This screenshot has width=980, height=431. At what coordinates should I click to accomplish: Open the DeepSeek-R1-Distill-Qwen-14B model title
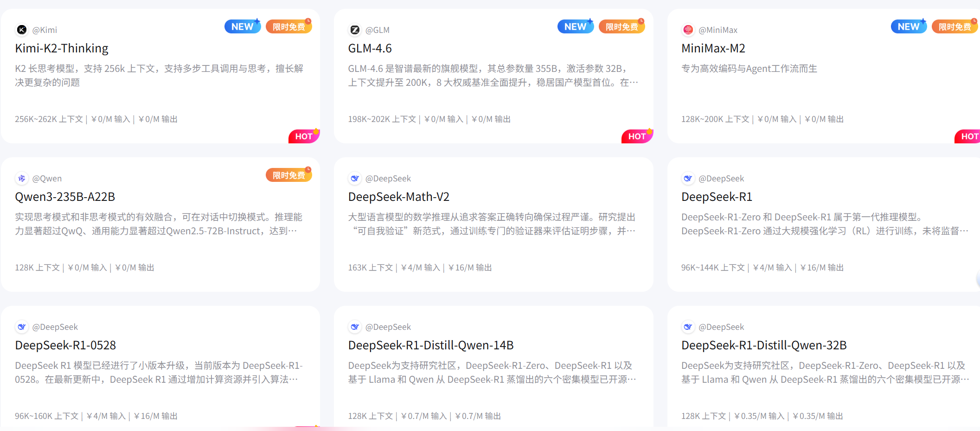[431, 345]
